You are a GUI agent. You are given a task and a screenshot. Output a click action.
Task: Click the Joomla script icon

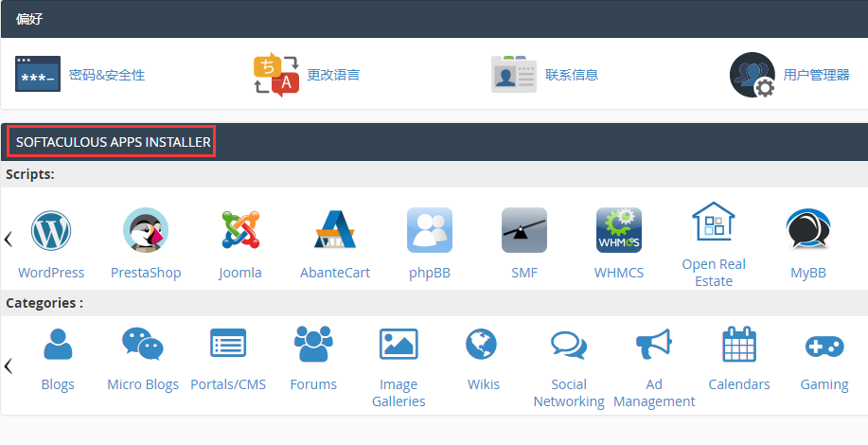pos(240,229)
